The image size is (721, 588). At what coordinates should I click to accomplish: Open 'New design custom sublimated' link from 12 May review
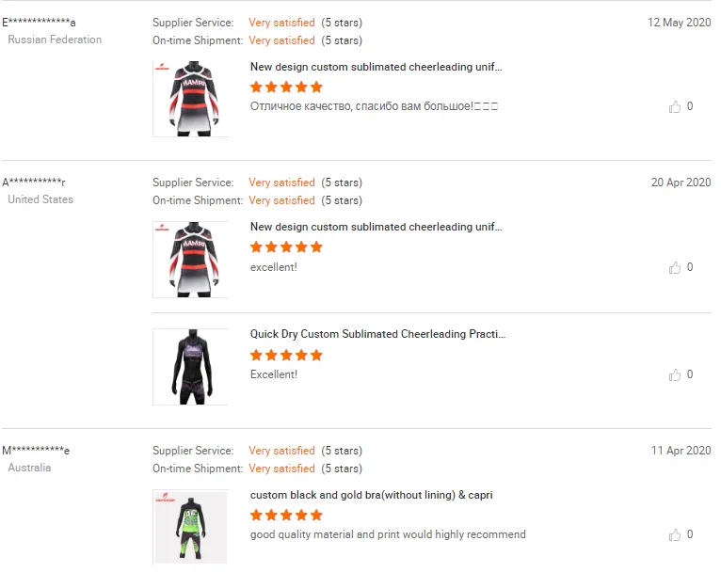[376, 67]
